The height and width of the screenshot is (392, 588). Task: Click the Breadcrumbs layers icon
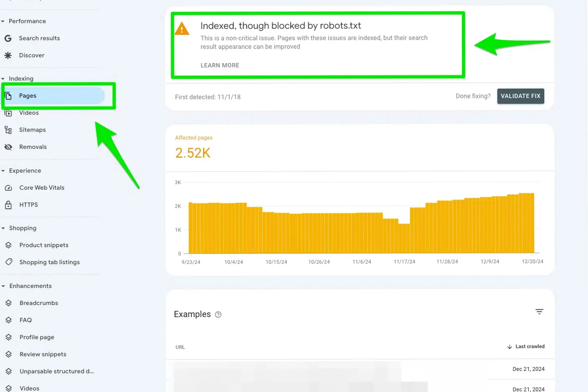pyautogui.click(x=8, y=303)
